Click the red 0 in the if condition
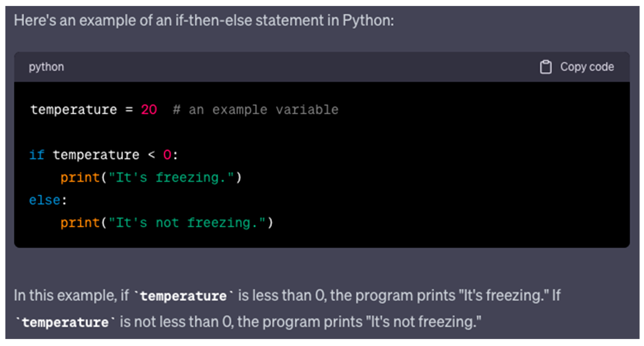This screenshot has width=644, height=346. 167,155
